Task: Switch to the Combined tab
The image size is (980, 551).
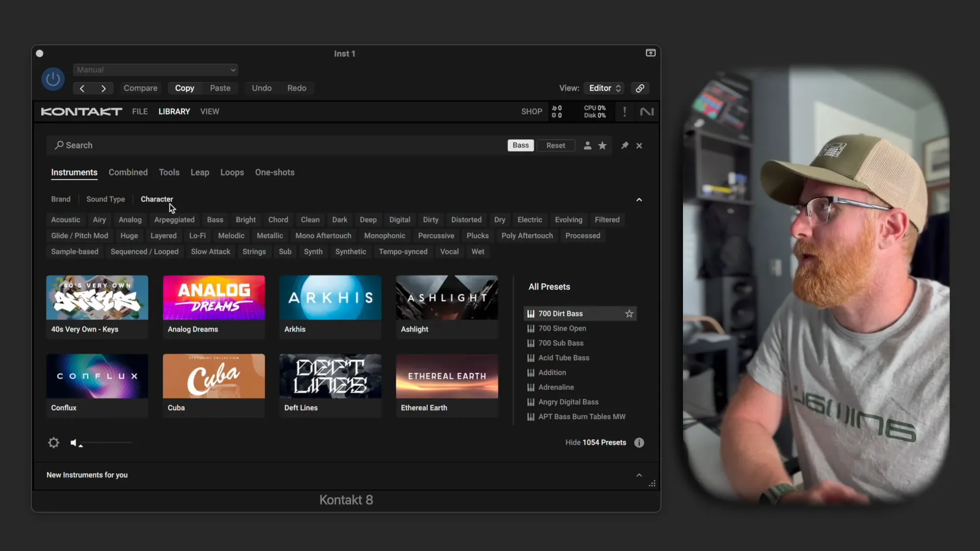Action: click(x=128, y=172)
